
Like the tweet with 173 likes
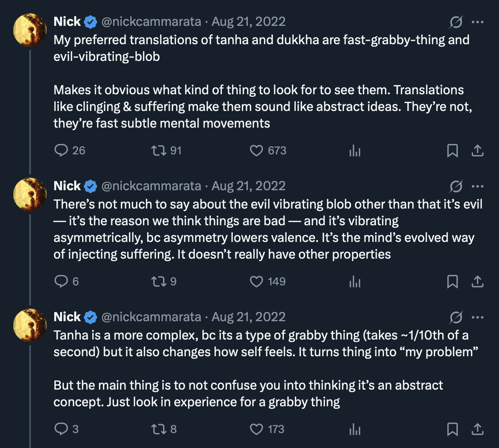pyautogui.click(x=256, y=429)
